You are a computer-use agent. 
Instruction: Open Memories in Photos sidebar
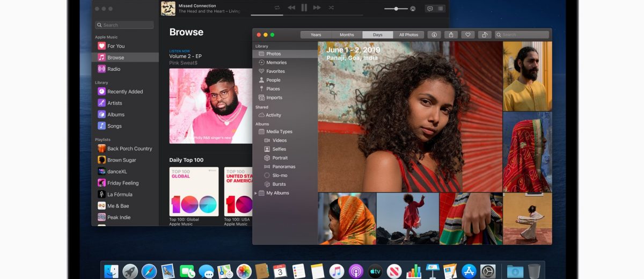285,62
